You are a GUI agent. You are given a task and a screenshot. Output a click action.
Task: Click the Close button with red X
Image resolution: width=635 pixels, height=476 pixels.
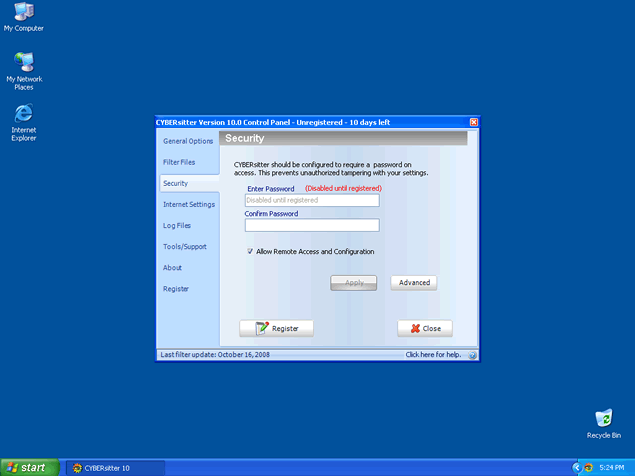coord(425,328)
